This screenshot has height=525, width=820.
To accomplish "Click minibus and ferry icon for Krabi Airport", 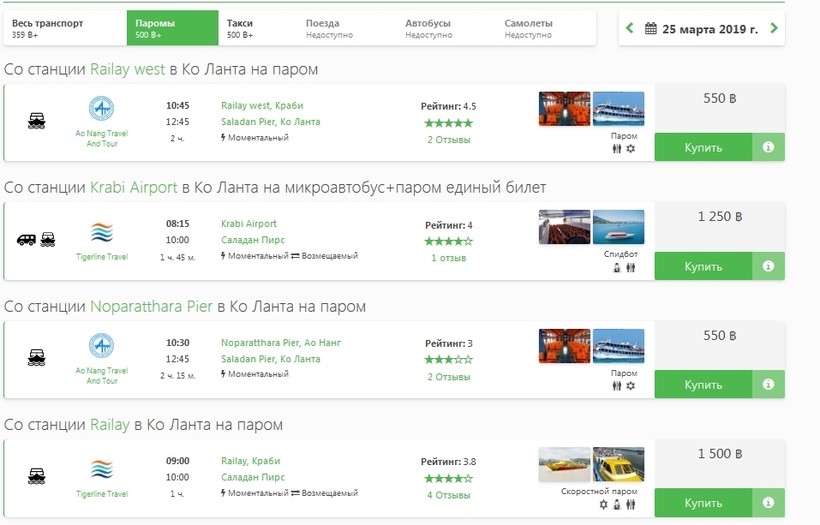I will 37,240.
